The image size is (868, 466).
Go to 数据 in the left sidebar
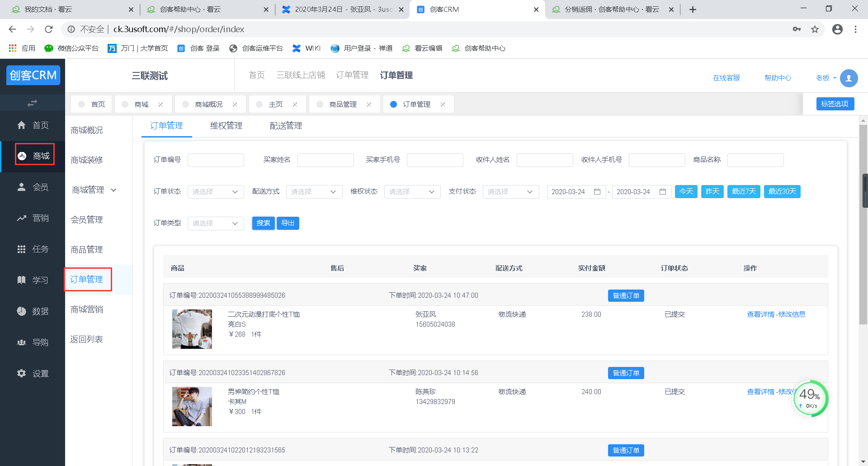pos(33,311)
